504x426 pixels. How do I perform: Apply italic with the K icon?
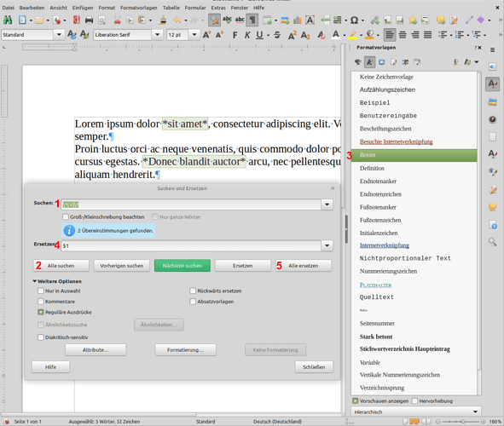pos(247,35)
